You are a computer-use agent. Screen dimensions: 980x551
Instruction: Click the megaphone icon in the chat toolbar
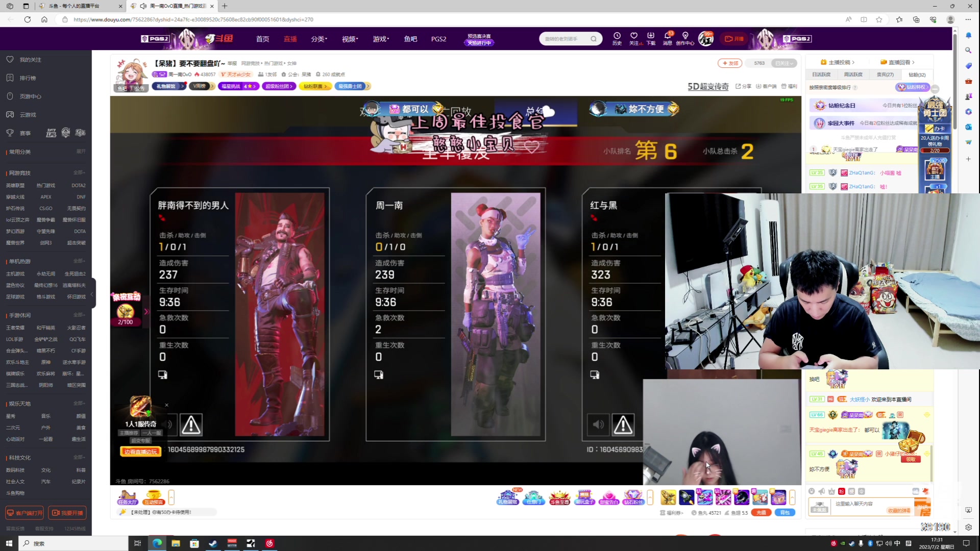[822, 491]
